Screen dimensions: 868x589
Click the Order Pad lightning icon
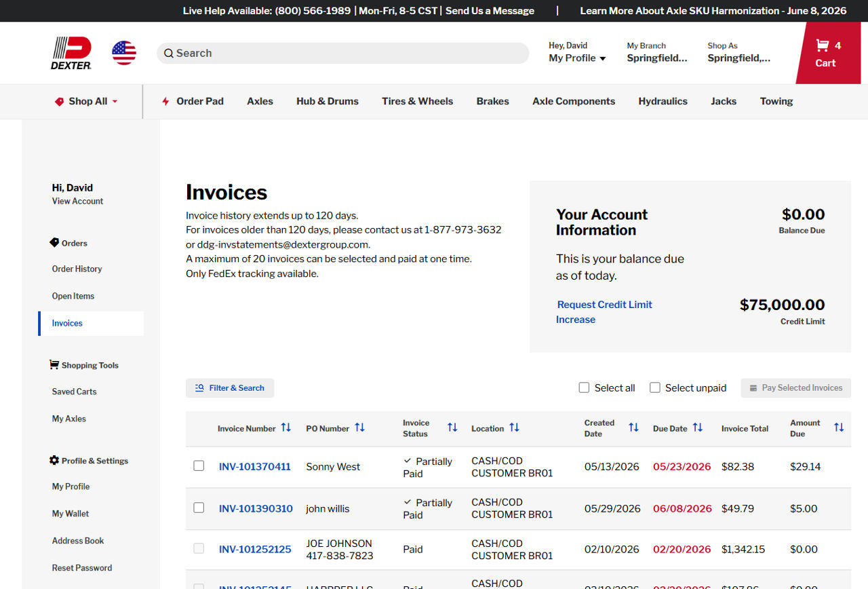(165, 101)
